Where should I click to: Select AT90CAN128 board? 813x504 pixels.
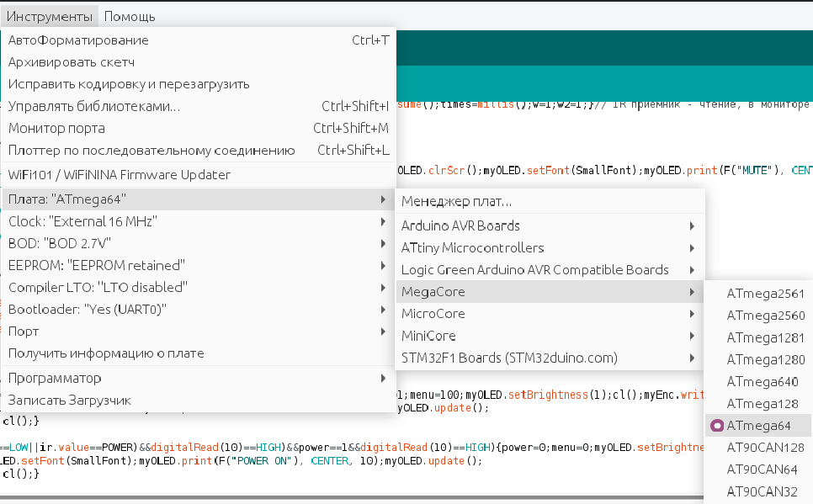point(765,448)
